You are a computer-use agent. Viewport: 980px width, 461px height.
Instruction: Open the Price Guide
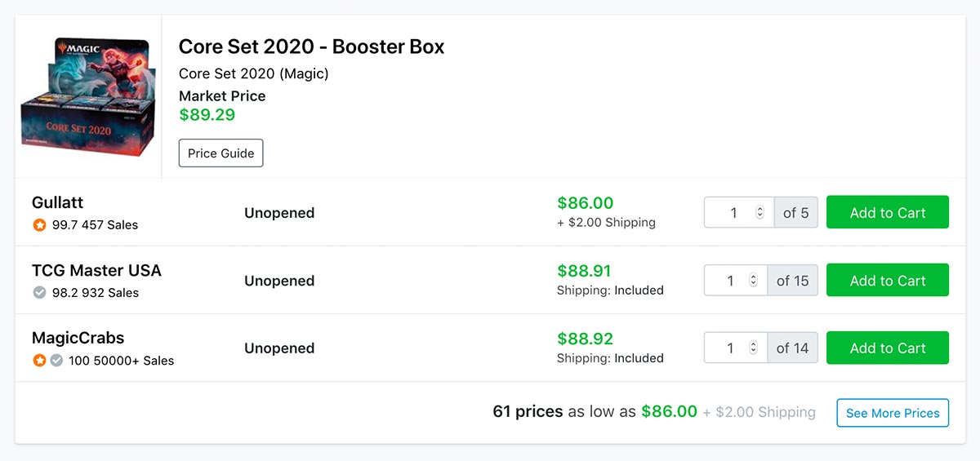point(221,153)
